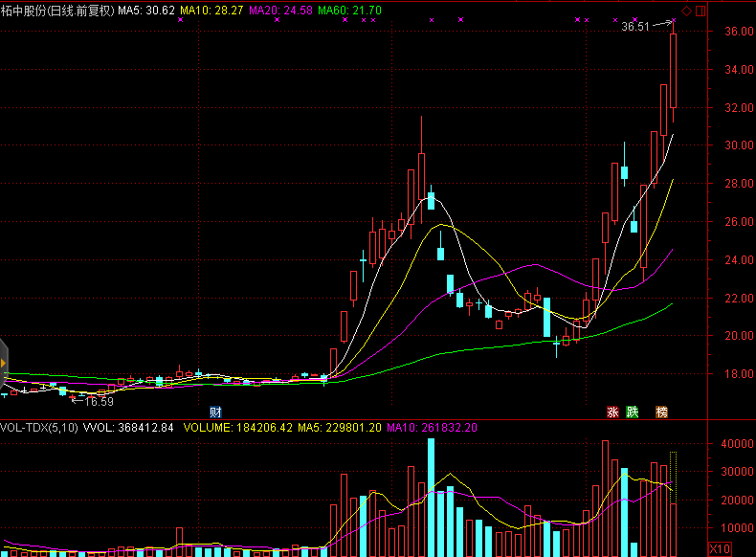
Task: Click the MA20 indicator label
Action: (281, 10)
